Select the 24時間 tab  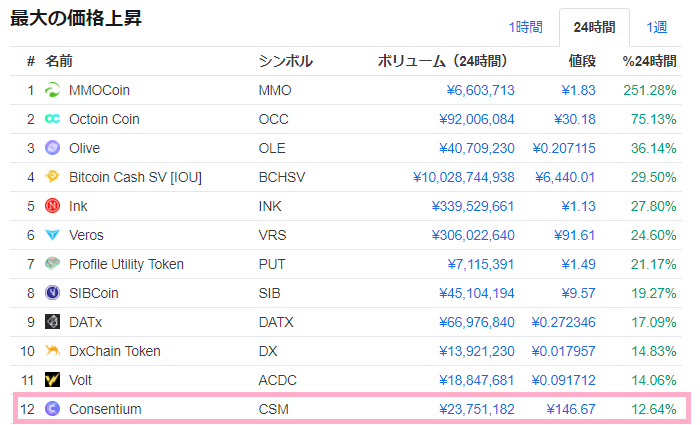pos(594,27)
